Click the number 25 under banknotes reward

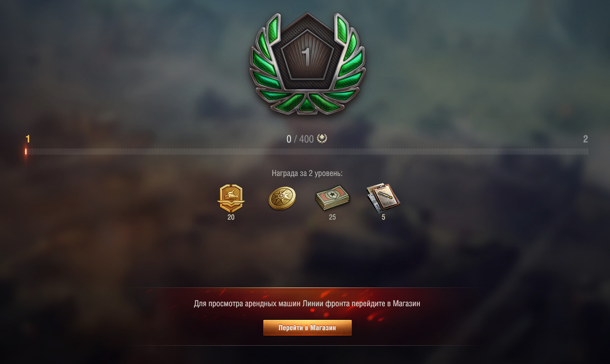(332, 217)
